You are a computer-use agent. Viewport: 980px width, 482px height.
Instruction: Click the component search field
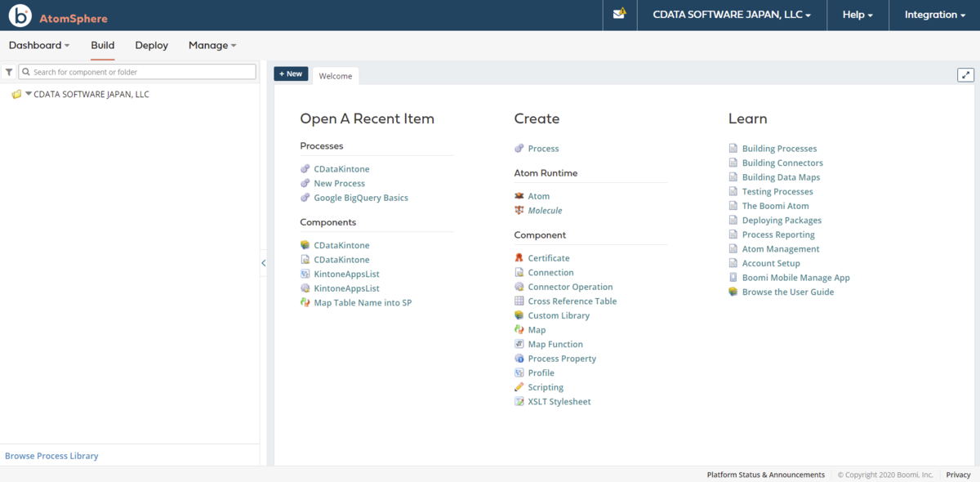137,72
